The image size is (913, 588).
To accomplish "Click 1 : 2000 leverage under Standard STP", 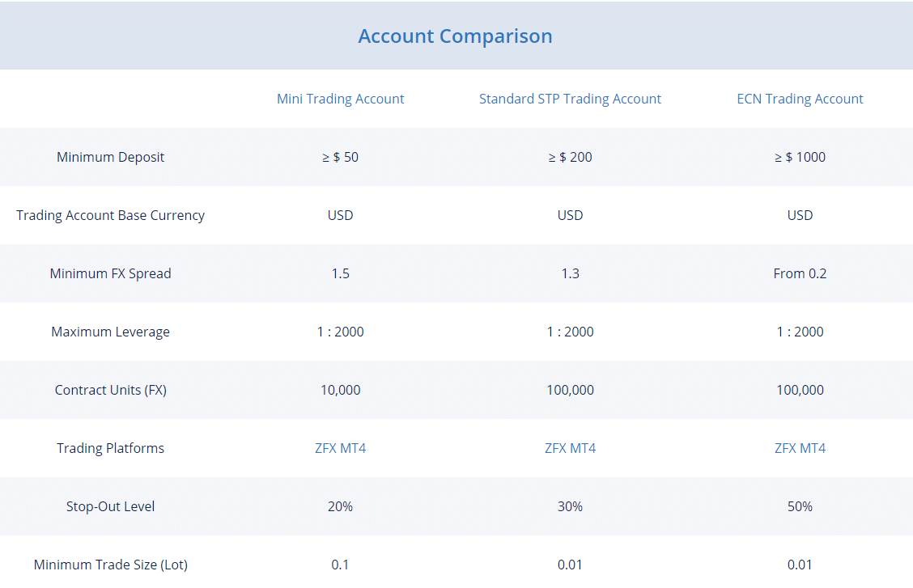I will tap(570, 332).
